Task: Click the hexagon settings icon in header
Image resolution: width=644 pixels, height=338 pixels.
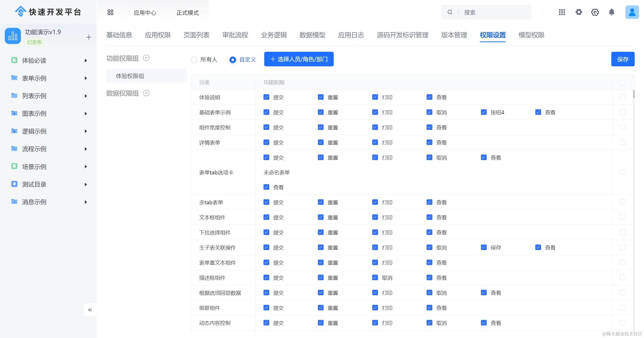Action: click(x=595, y=12)
